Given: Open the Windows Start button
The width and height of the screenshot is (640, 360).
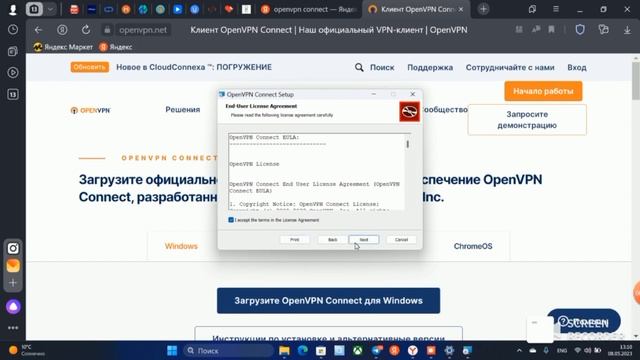Looking at the screenshot, I should pos(172,350).
